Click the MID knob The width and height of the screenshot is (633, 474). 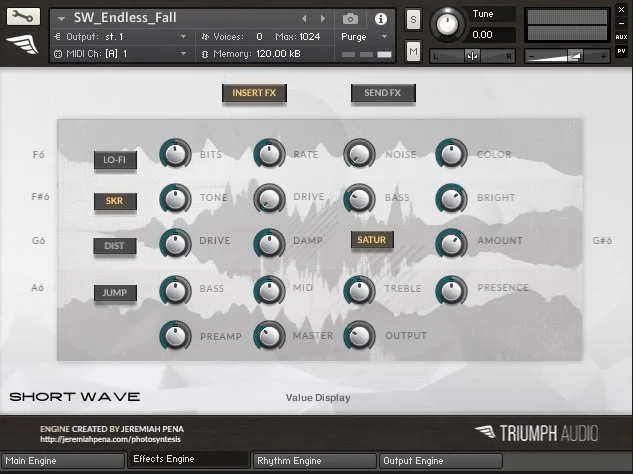(269, 290)
